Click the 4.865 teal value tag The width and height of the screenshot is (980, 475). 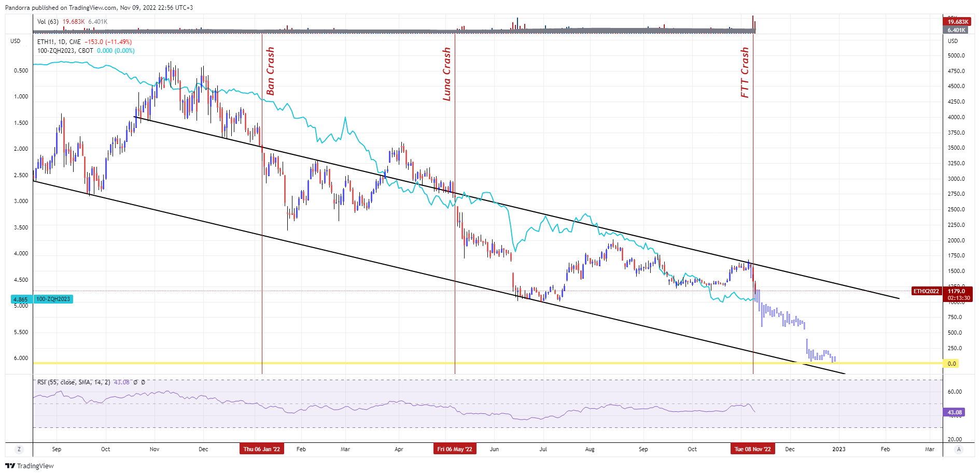pos(21,299)
